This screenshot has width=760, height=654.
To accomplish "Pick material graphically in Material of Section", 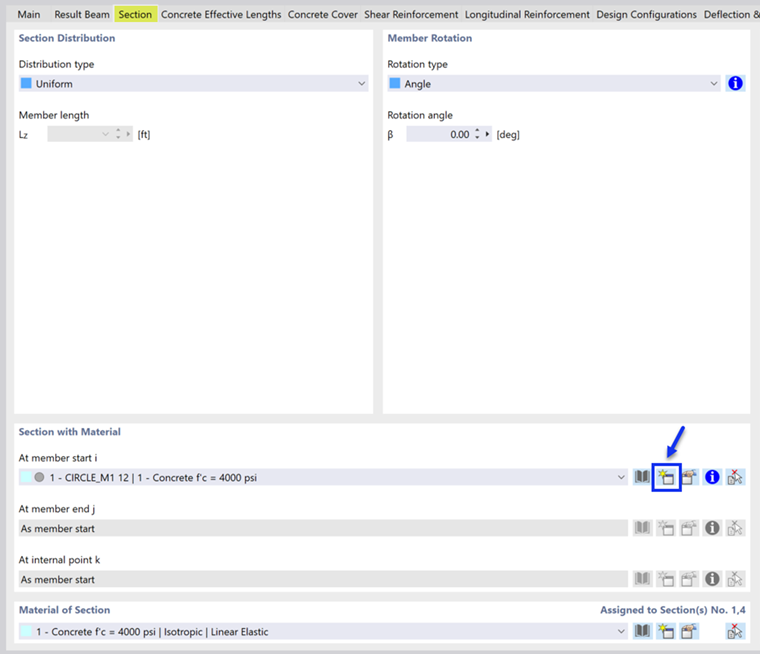I will pos(735,631).
